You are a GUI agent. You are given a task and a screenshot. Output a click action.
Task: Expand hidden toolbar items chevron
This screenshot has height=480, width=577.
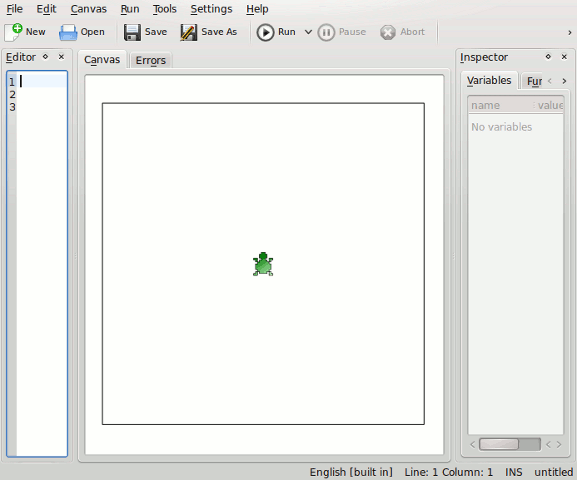[570, 32]
